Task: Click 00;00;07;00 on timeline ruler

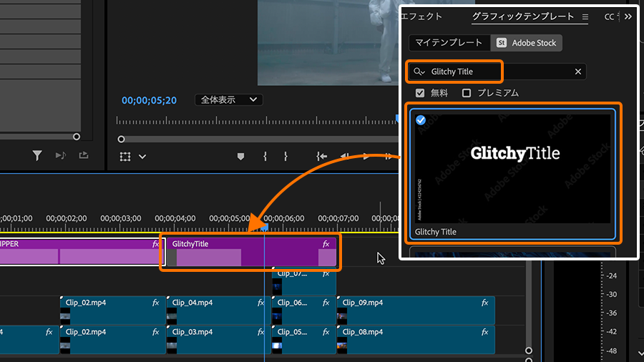Action: (x=338, y=218)
